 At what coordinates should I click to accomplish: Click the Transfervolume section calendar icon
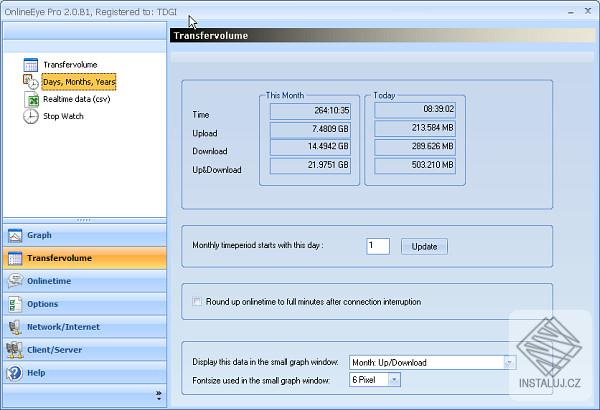(x=15, y=258)
